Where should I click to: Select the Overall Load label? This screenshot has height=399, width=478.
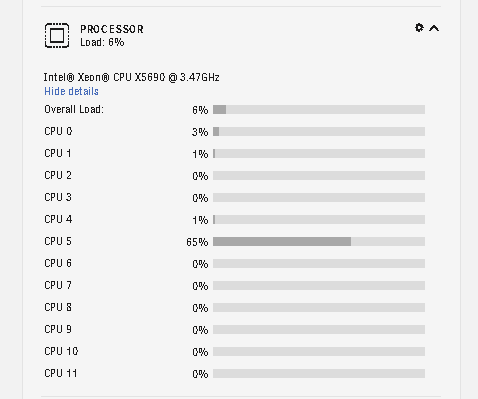click(74, 109)
